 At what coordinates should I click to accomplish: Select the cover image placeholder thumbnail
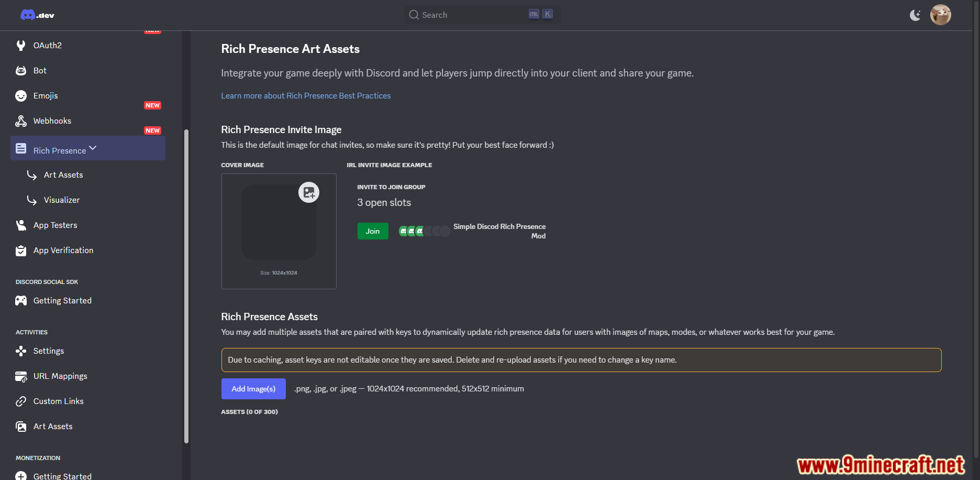tap(279, 222)
